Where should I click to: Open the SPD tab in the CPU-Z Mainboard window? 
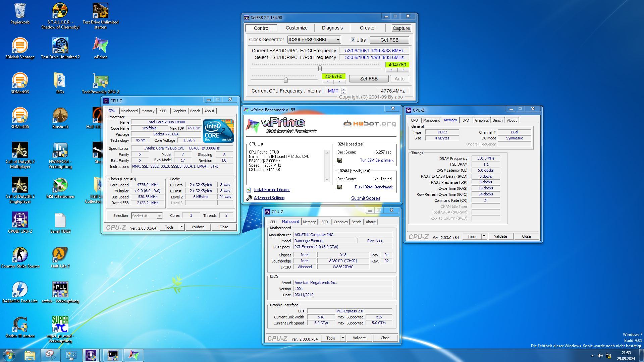(324, 222)
